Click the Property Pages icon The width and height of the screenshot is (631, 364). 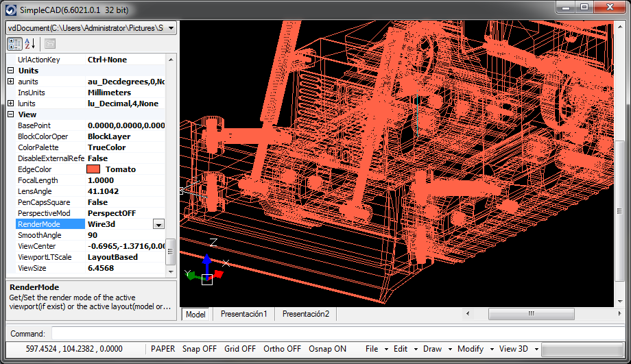(x=49, y=44)
